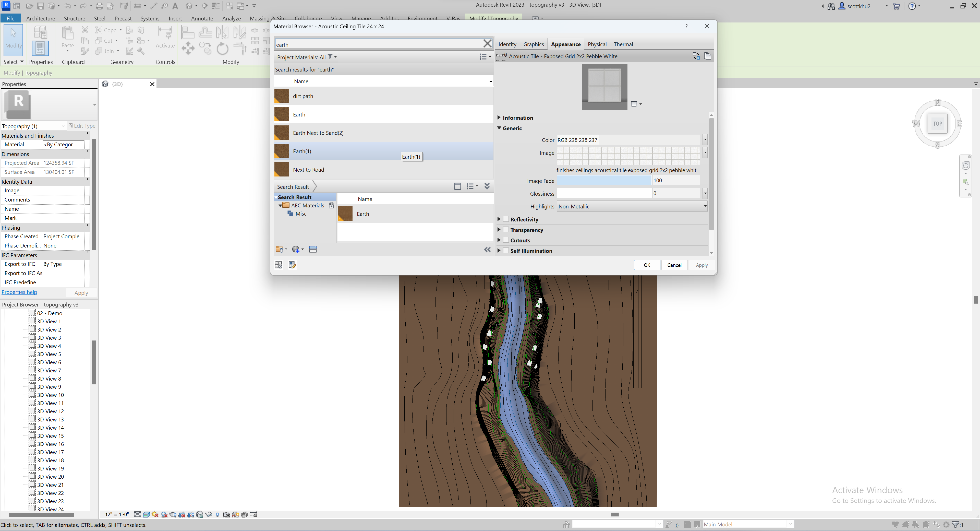Open the Asset Browser from Material Browser footer

[x=279, y=265]
